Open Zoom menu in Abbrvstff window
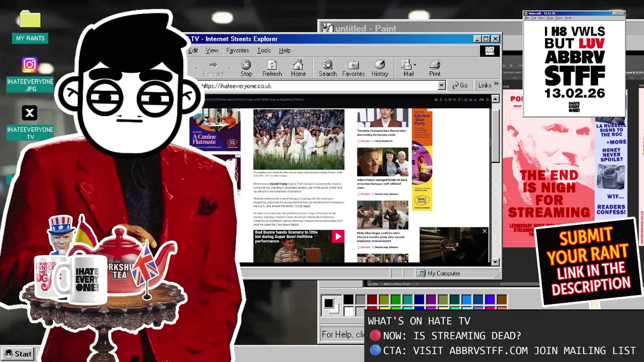The width and height of the screenshot is (644, 362). (558, 18)
